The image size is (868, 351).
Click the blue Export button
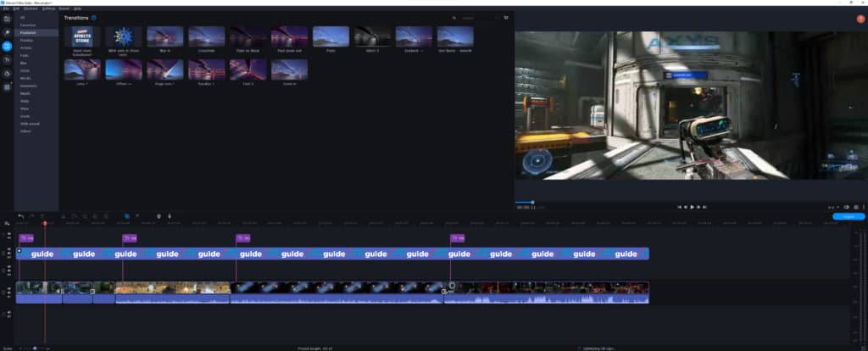848,216
